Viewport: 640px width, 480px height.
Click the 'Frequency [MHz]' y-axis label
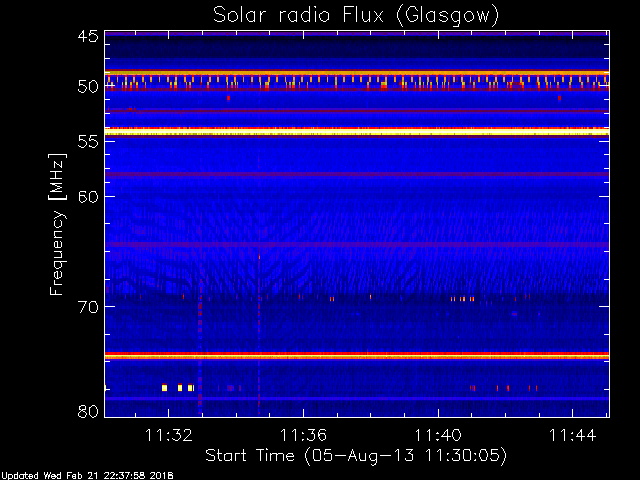(57, 224)
